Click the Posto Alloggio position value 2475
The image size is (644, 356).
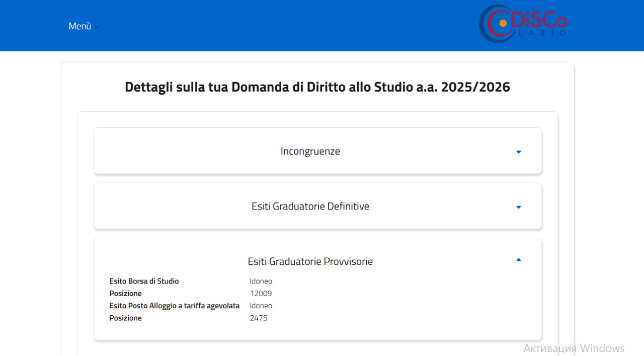coord(259,318)
